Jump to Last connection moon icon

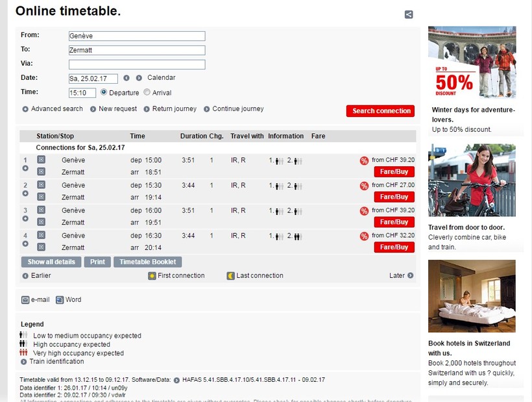tap(231, 276)
